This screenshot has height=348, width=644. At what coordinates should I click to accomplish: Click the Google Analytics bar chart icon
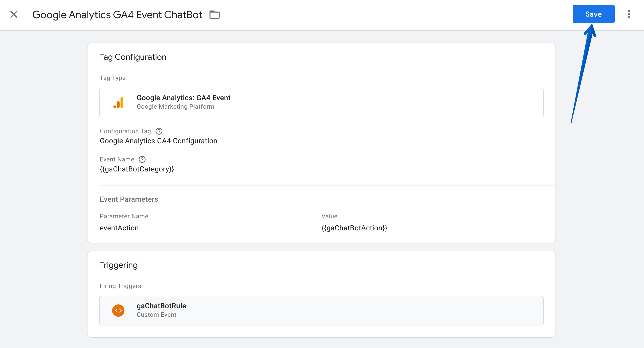tap(119, 103)
